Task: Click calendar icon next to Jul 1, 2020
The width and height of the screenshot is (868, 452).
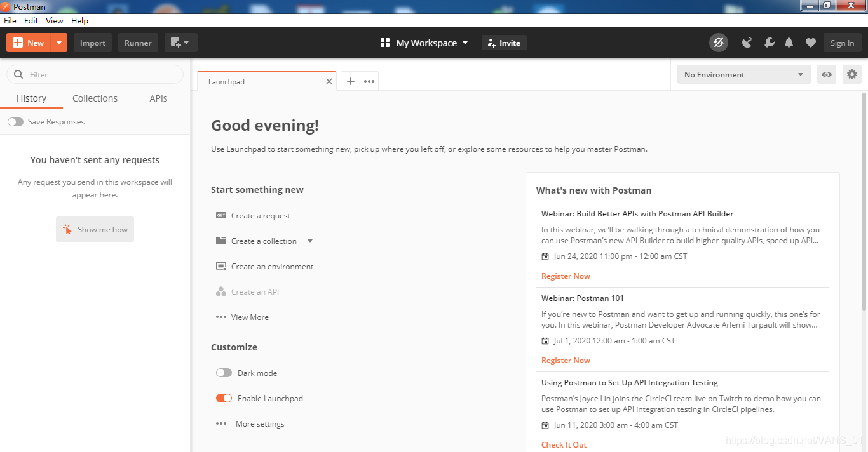Action: click(x=545, y=341)
